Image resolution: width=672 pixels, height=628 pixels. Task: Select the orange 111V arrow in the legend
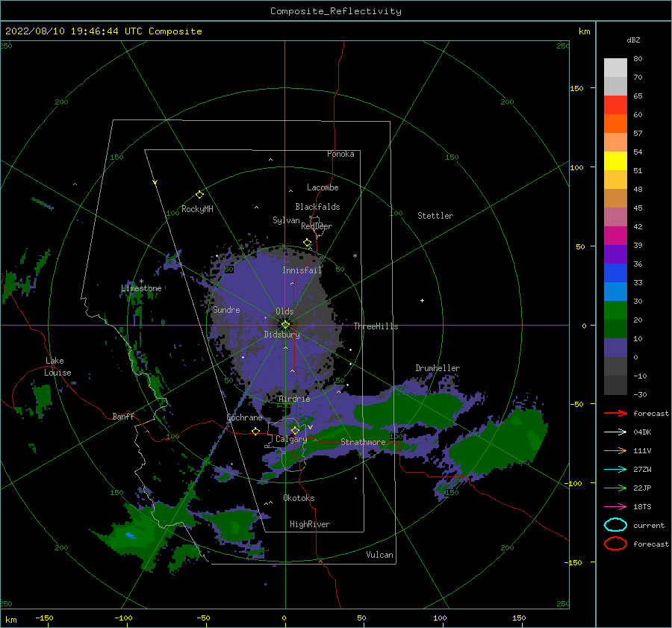[615, 450]
